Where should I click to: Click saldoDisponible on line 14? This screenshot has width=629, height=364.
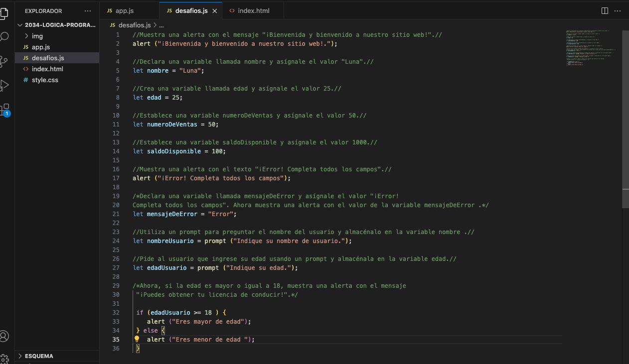coord(174,151)
